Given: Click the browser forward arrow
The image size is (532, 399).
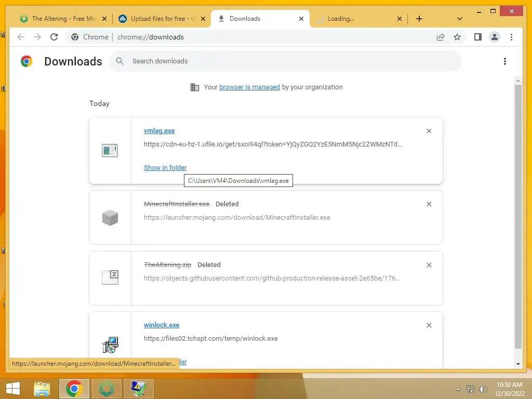Looking at the screenshot, I should pos(37,37).
